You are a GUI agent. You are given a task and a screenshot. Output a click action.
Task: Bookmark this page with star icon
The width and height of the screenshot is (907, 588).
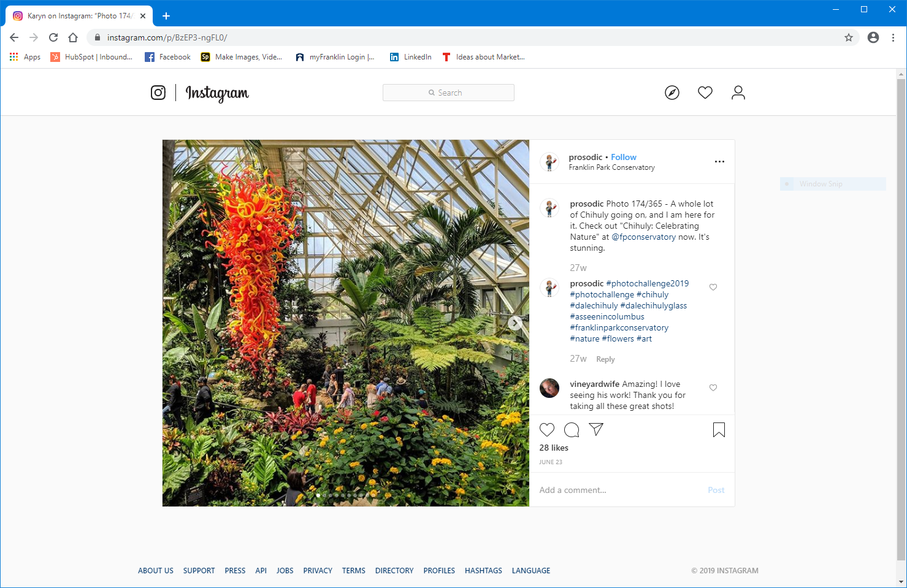[849, 37]
